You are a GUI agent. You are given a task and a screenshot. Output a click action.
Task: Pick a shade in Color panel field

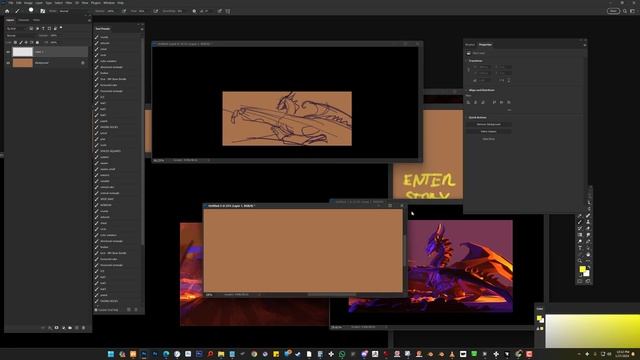[x=593, y=331]
